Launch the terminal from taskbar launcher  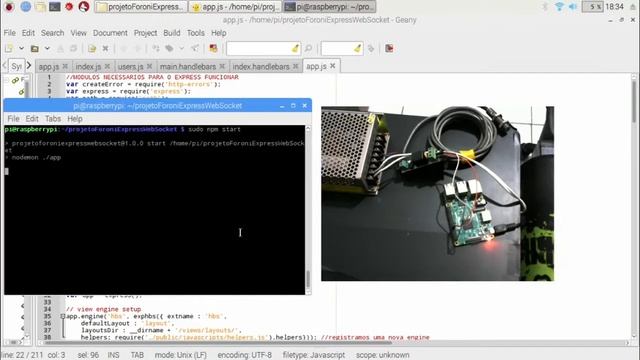(x=55, y=7)
